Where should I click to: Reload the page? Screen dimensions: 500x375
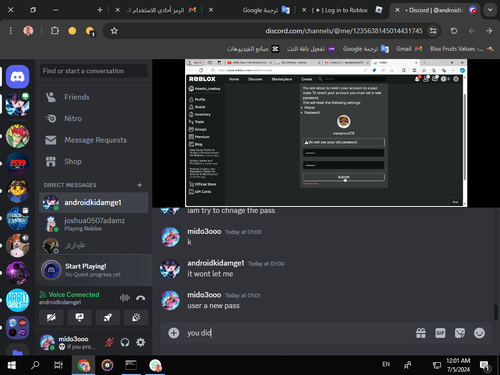454,31
